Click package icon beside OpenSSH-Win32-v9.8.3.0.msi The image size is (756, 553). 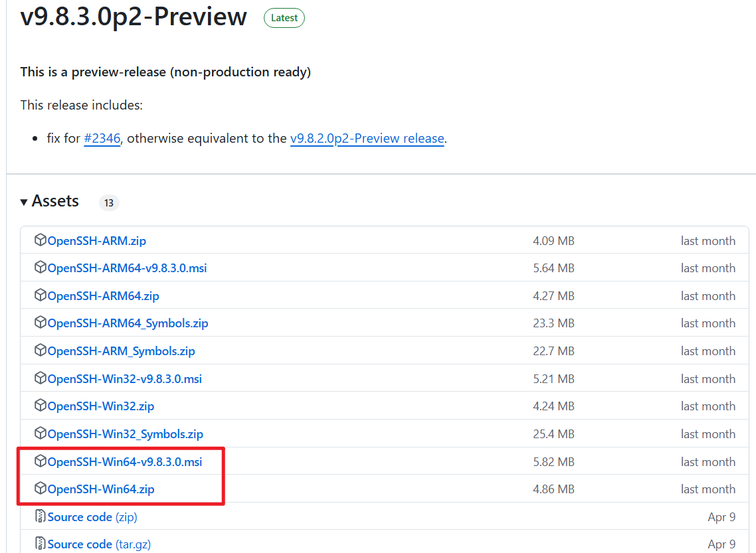click(x=40, y=378)
